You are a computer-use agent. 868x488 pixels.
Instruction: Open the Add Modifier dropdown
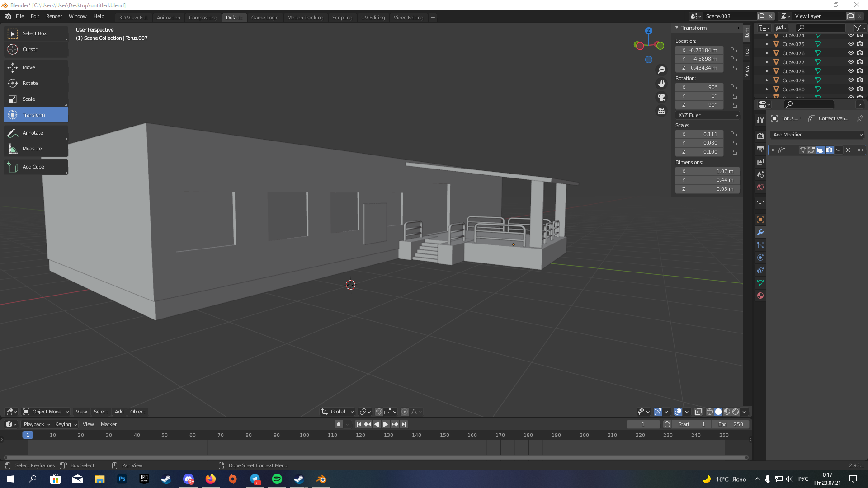pyautogui.click(x=817, y=135)
